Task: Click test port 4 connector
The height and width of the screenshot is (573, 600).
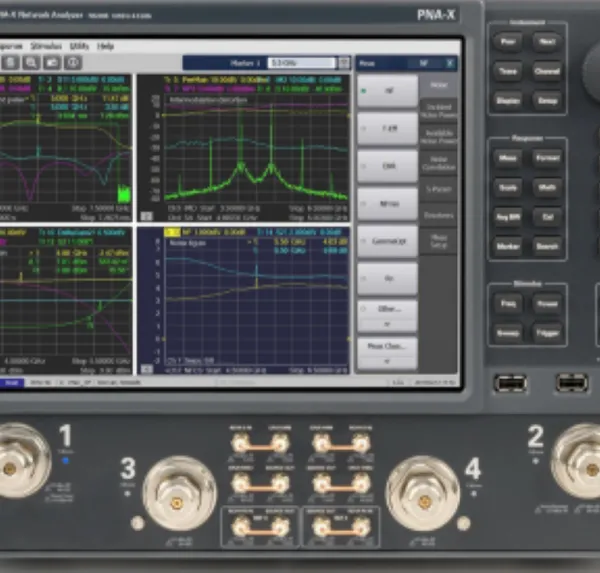Action: coord(422,493)
